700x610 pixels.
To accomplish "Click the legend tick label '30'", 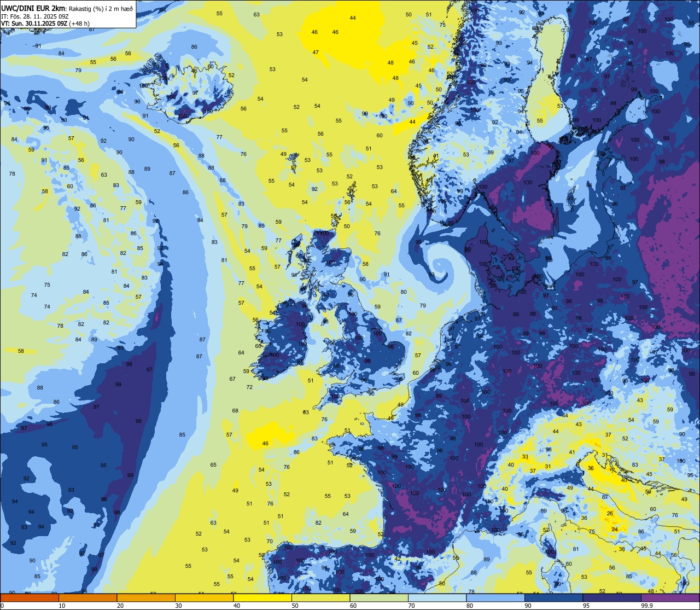I will click(x=178, y=606).
